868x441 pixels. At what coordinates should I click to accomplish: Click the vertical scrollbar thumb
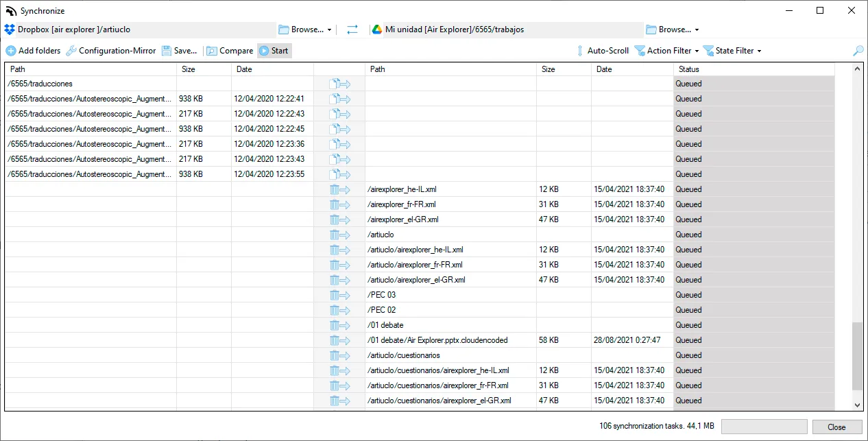tap(857, 357)
